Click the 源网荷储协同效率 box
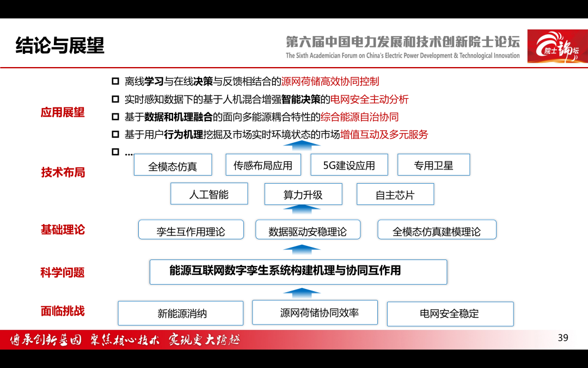The height and width of the screenshot is (368, 588). (315, 312)
